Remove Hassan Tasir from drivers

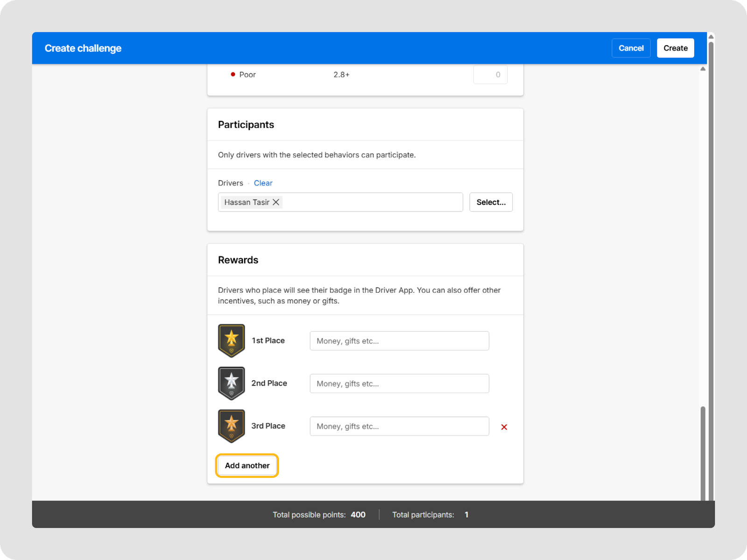click(276, 202)
